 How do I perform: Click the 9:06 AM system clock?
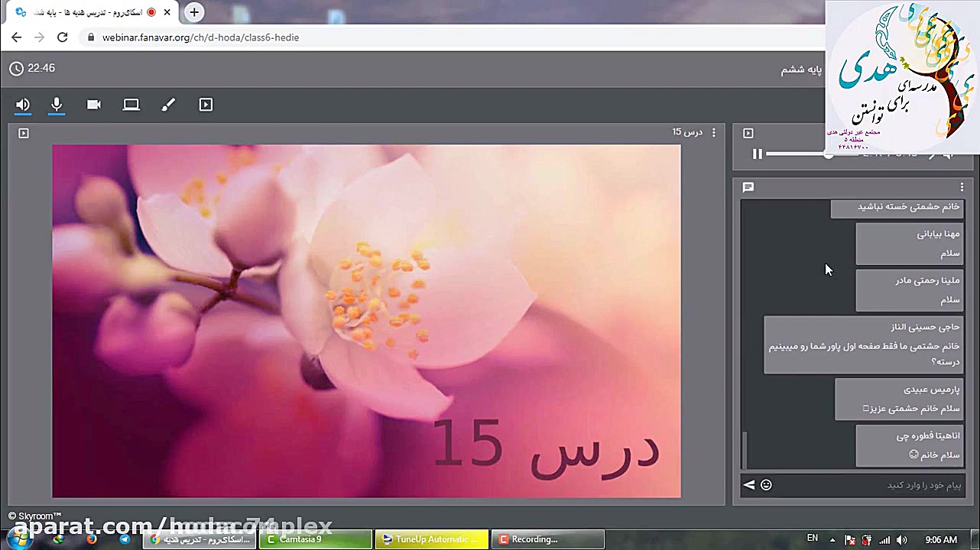coord(941,540)
